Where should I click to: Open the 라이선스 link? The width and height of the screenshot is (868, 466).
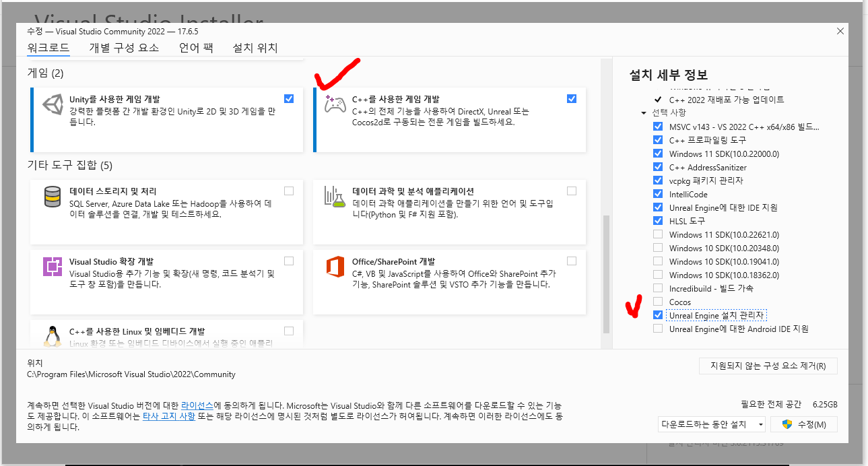pos(197,406)
